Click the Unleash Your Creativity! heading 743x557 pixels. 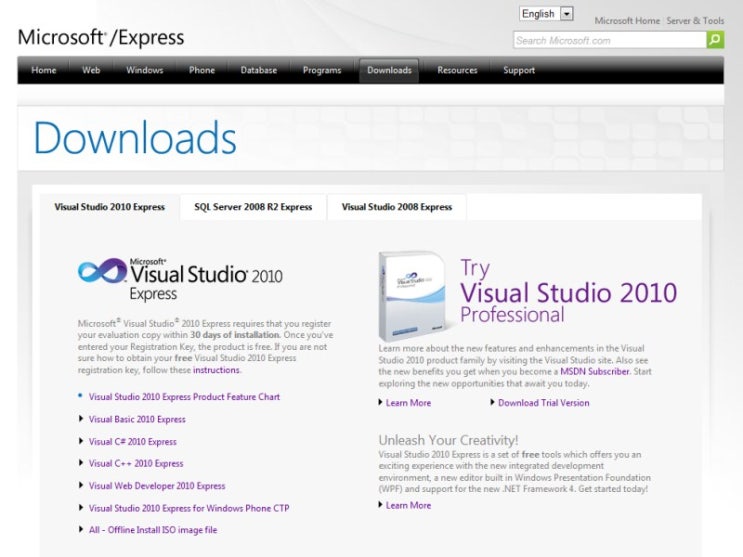[x=448, y=440]
